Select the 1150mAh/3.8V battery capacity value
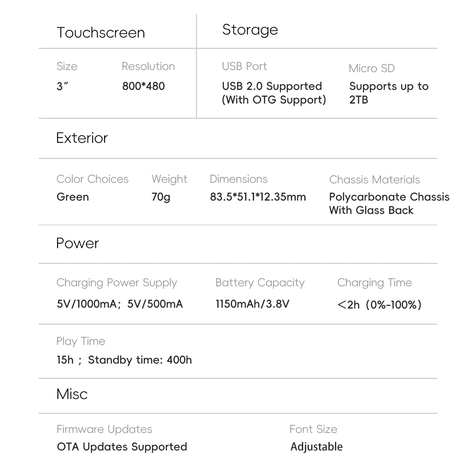476x476 pixels. pos(252,304)
